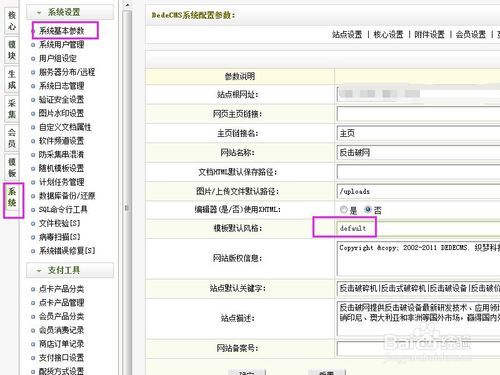Open 系统用户管理 menu entry
This screenshot has width=500, height=375.
61,44
